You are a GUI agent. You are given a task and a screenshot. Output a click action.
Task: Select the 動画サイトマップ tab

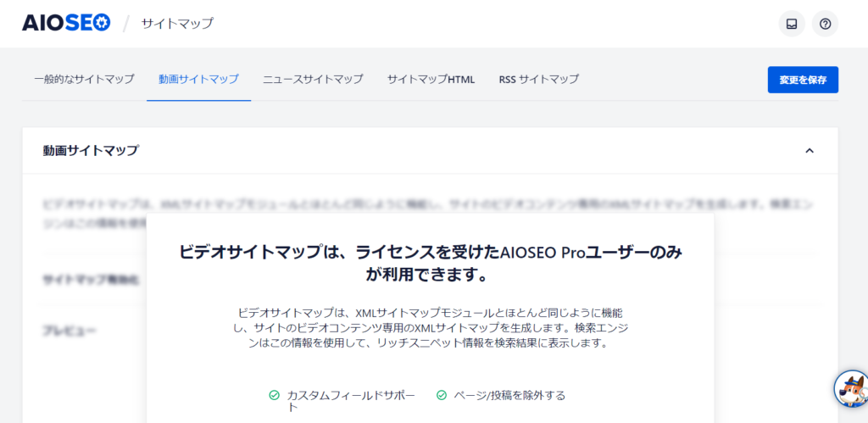[198, 79]
